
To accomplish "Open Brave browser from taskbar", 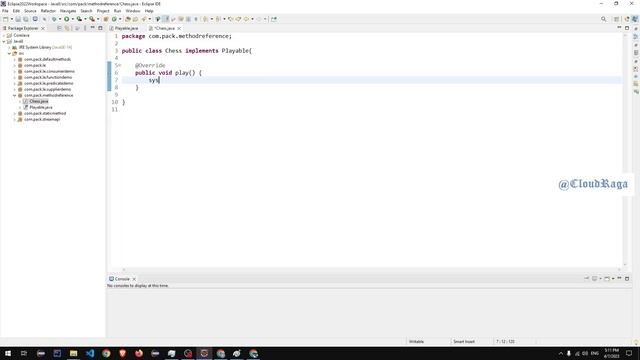I will [x=122, y=353].
